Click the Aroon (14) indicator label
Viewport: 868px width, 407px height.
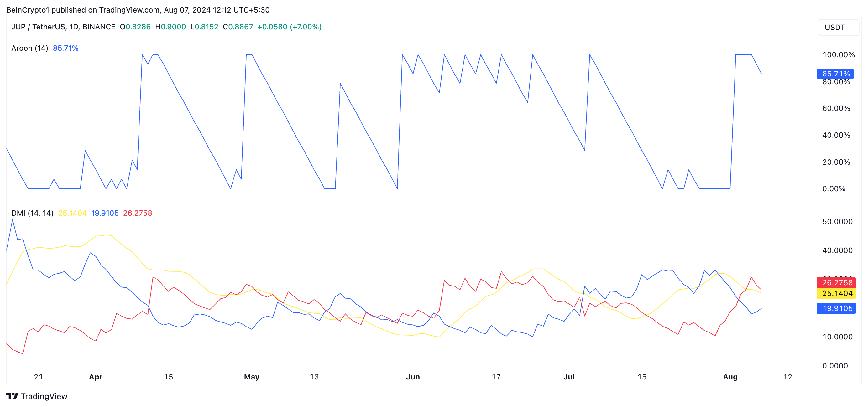click(30, 48)
